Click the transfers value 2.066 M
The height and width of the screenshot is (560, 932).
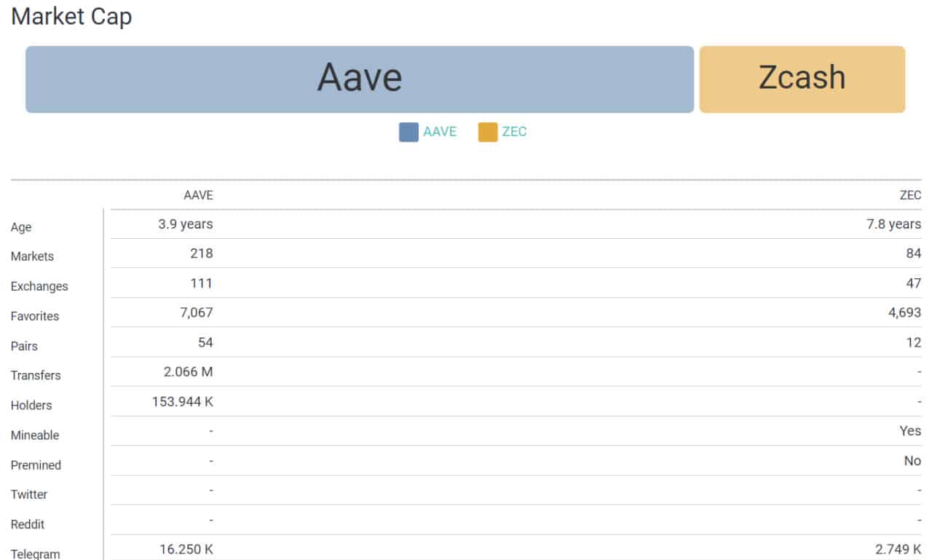[x=189, y=372]
